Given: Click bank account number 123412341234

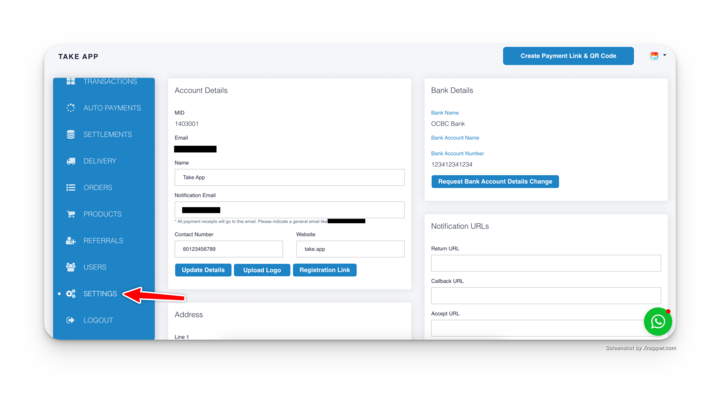Looking at the screenshot, I should 451,164.
